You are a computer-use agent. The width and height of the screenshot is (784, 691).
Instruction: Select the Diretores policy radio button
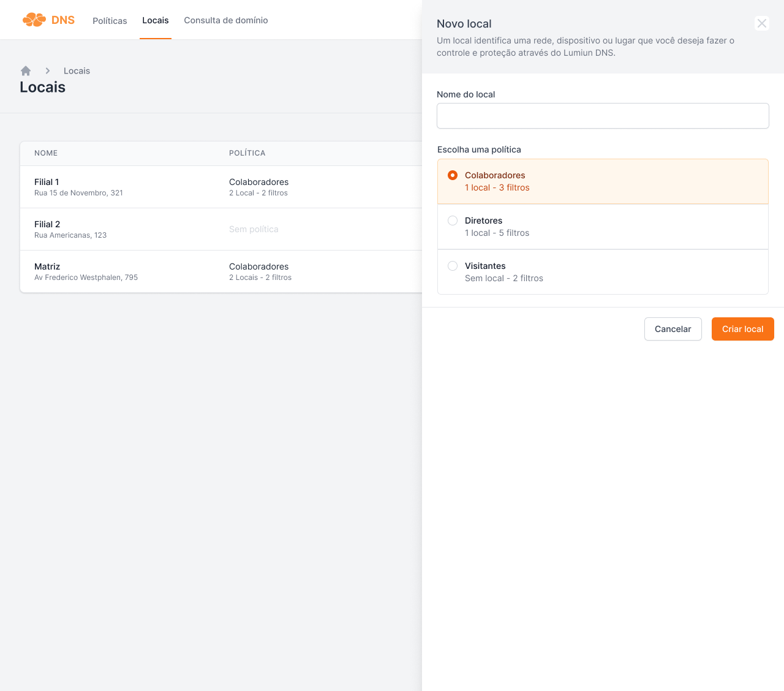coord(453,221)
